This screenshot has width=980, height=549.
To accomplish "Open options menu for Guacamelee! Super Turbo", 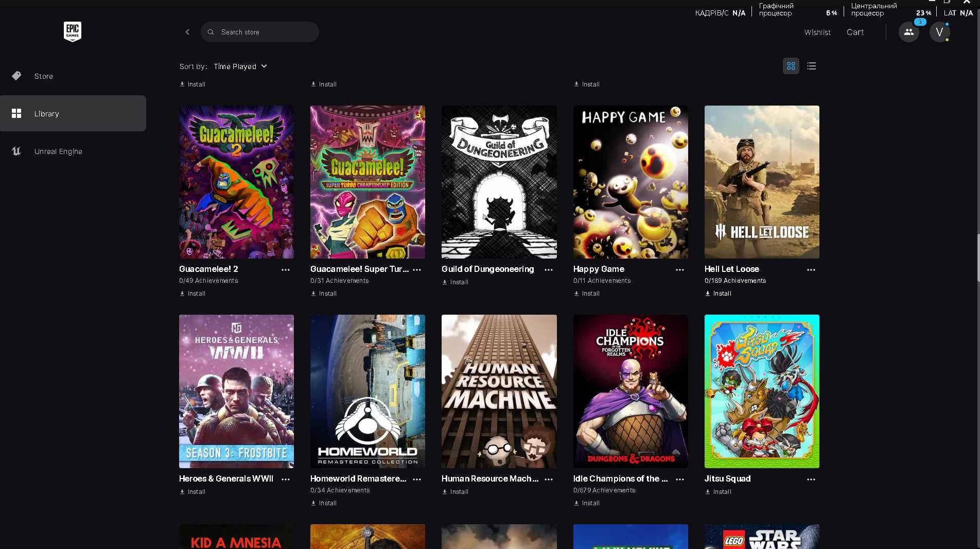I will click(417, 269).
